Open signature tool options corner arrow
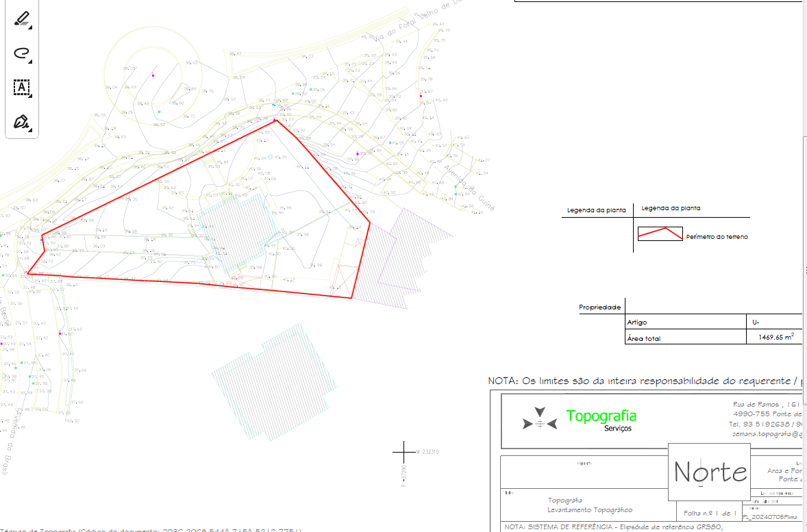 pyautogui.click(x=30, y=129)
